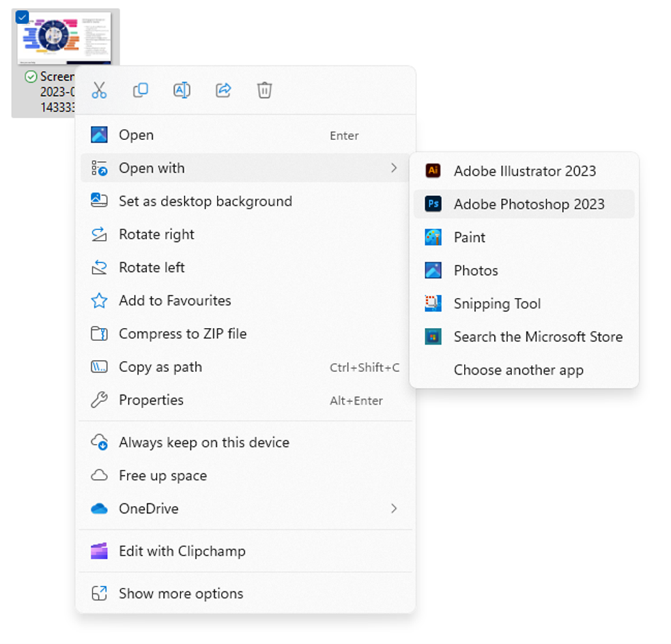This screenshot has height=644, width=671.
Task: Choose Paint from Open with submenu
Action: pos(469,237)
